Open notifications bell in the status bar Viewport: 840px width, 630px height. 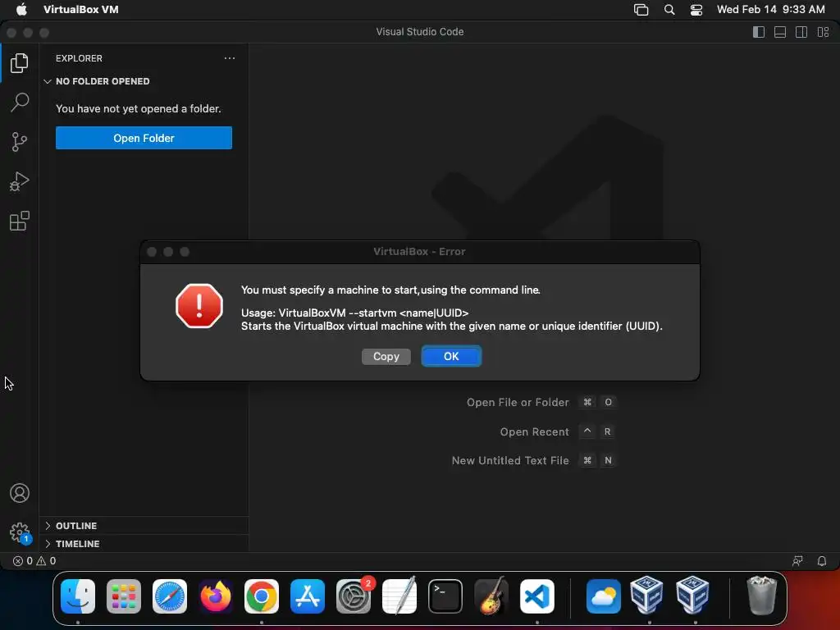pos(821,561)
